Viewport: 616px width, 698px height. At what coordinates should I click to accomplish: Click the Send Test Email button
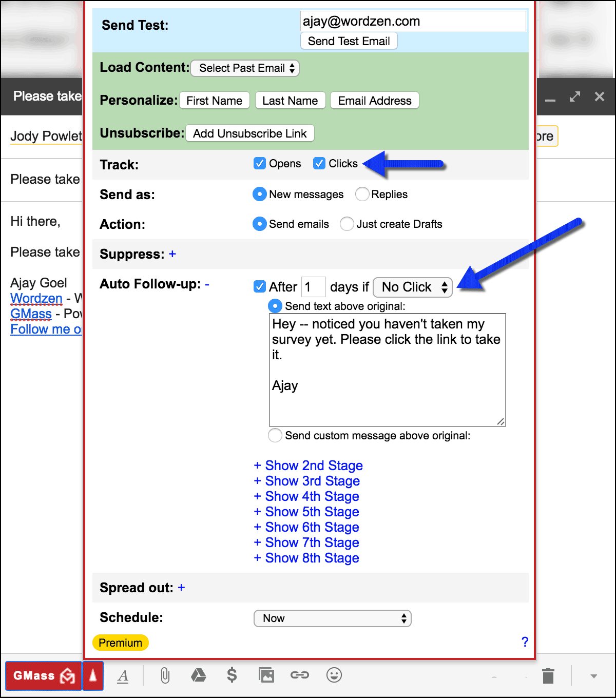[349, 41]
